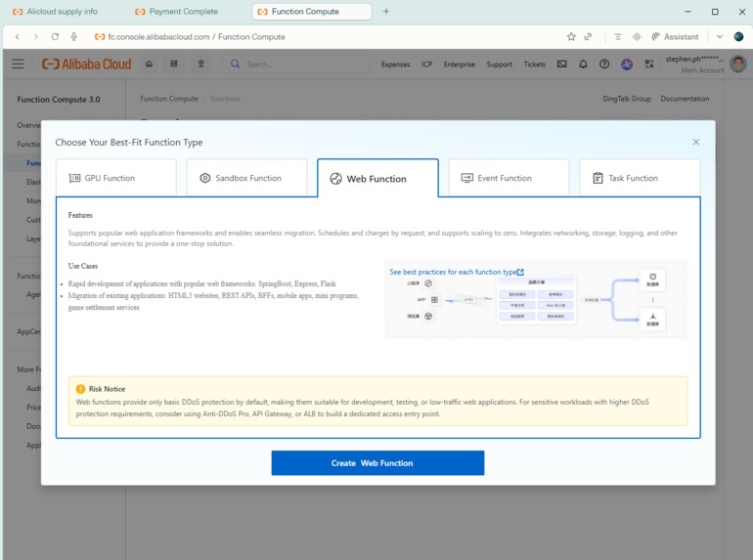Open the Expenses menu

pos(395,65)
